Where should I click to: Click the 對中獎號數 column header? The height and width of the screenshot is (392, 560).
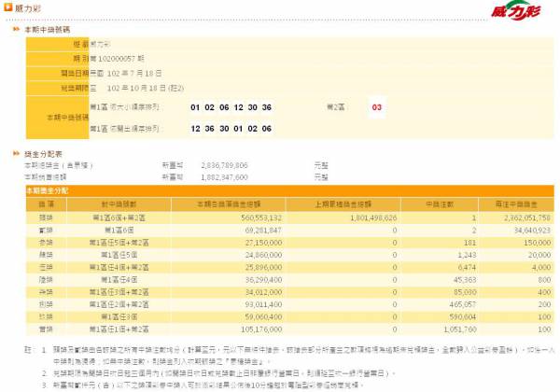[x=119, y=204]
